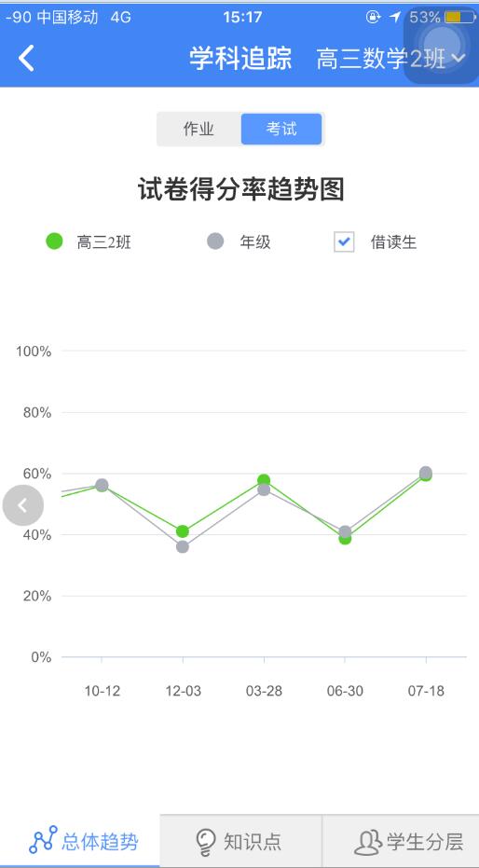Toggle the 借读生 checkbox
479x868 pixels.
(x=344, y=241)
